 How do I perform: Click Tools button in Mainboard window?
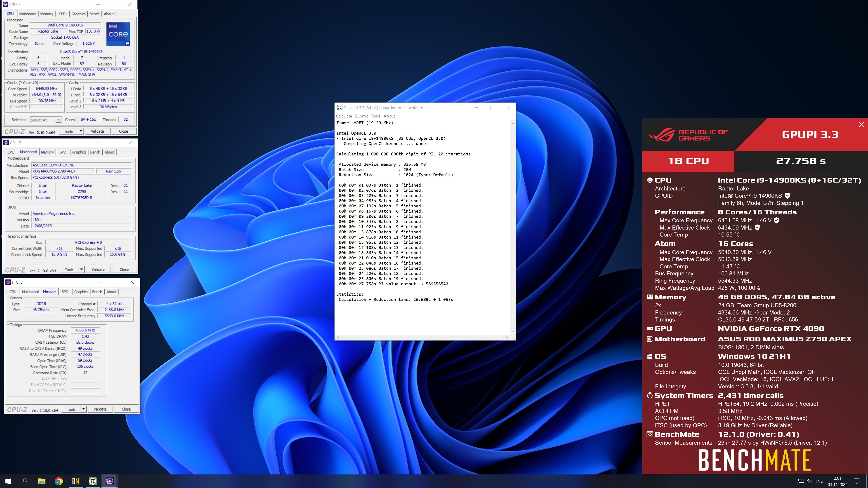(x=69, y=270)
